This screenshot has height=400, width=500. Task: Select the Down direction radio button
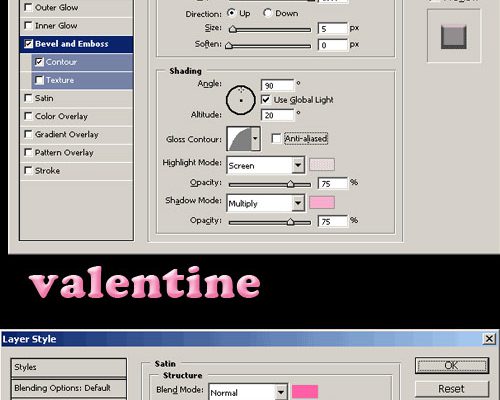(x=267, y=13)
